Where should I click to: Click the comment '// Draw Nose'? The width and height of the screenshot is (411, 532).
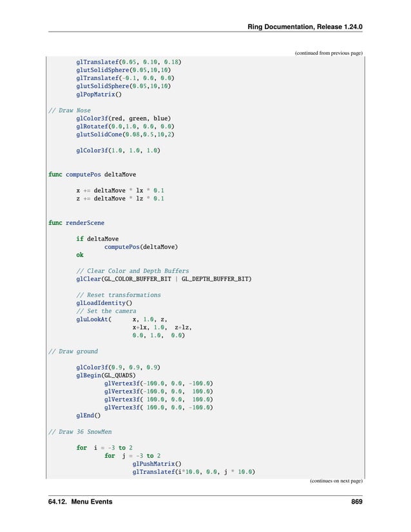tap(70, 110)
